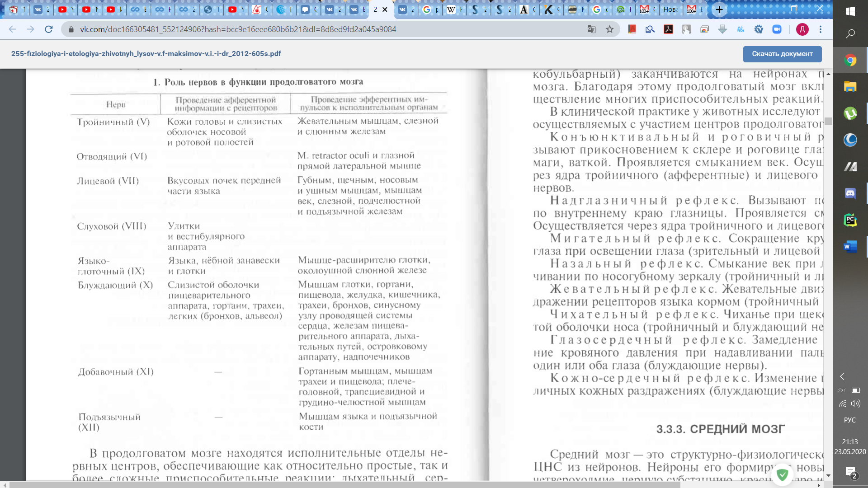868x488 pixels.
Task: Click the vertical document scrollbar thumb
Action: (828, 121)
